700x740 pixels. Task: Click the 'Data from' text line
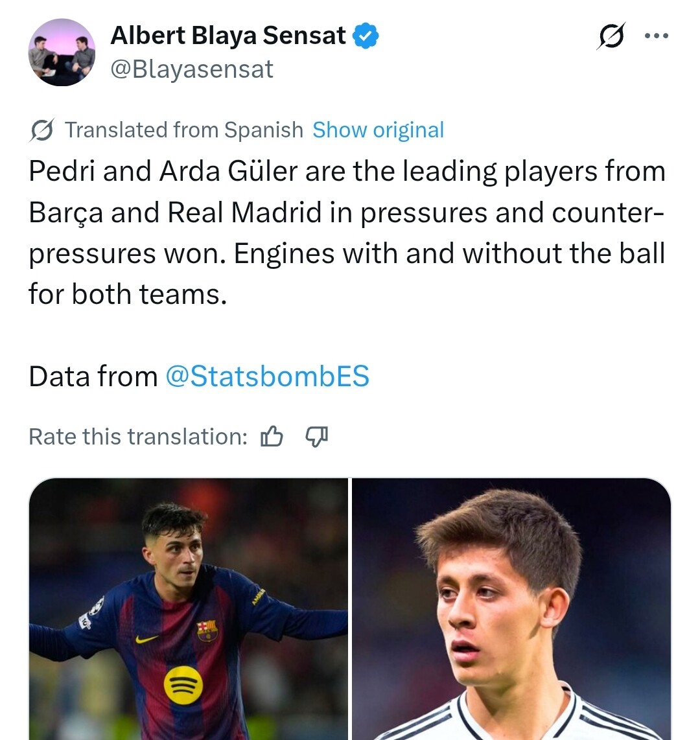coord(93,376)
